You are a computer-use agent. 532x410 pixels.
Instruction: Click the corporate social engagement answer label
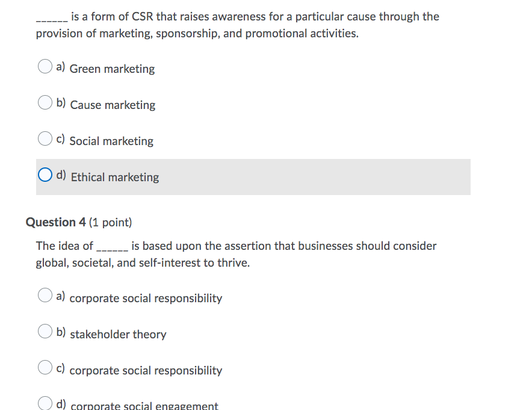144,406
